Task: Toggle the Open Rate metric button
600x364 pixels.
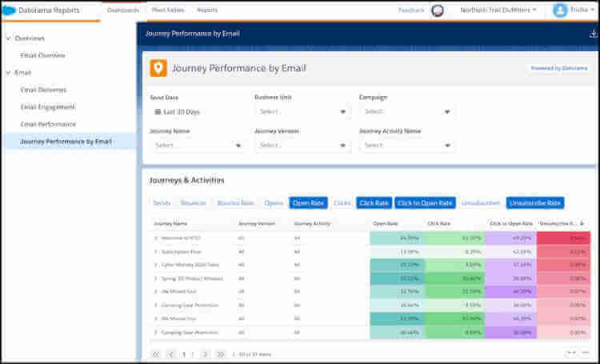Action: tap(308, 203)
